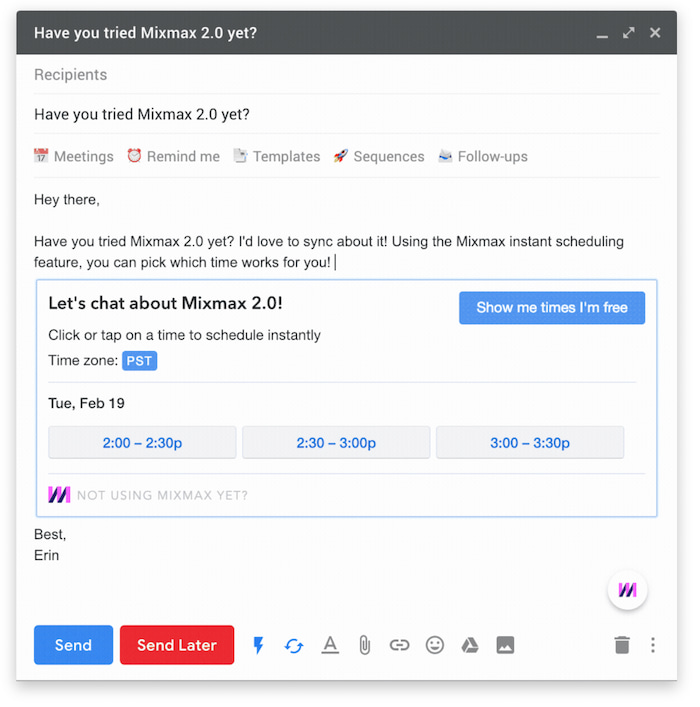Insert a photo icon

click(x=505, y=646)
